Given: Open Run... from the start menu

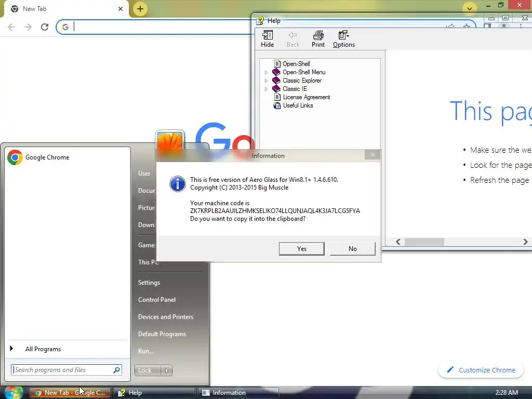Looking at the screenshot, I should (x=146, y=351).
